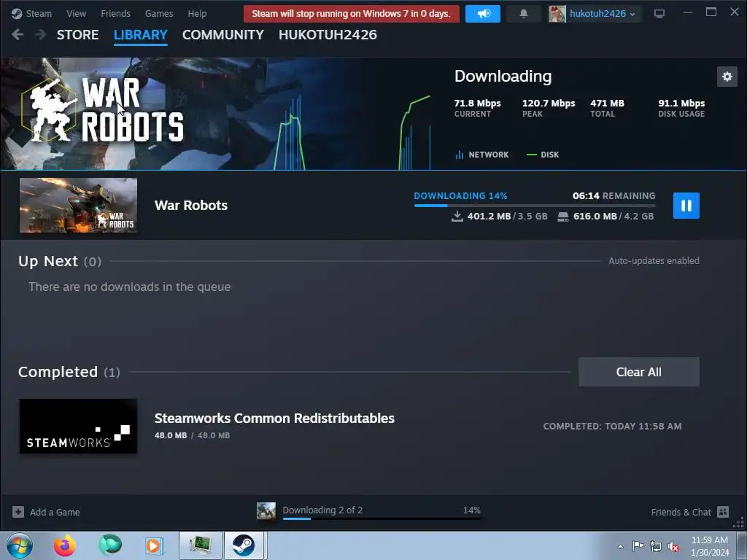Open Friends & Chat

pyautogui.click(x=690, y=512)
